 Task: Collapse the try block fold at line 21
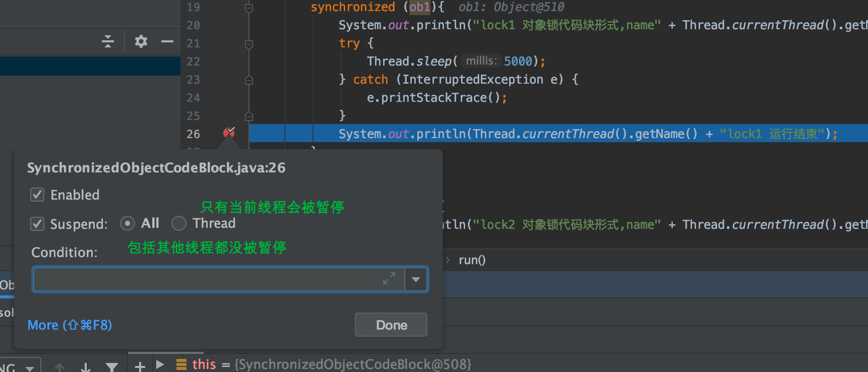point(249,44)
